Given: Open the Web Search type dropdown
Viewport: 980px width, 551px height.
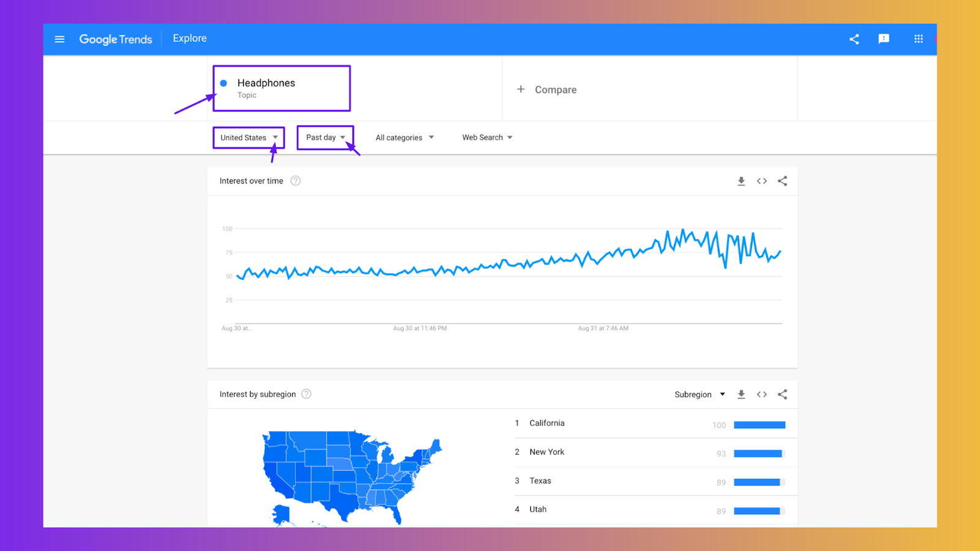Looking at the screenshot, I should tap(488, 138).
